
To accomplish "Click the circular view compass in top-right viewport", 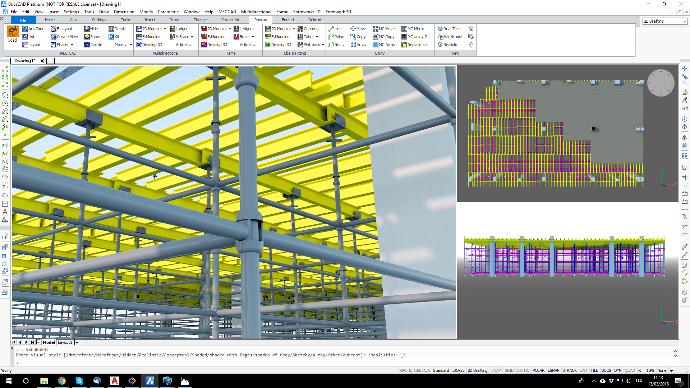I will [x=661, y=83].
